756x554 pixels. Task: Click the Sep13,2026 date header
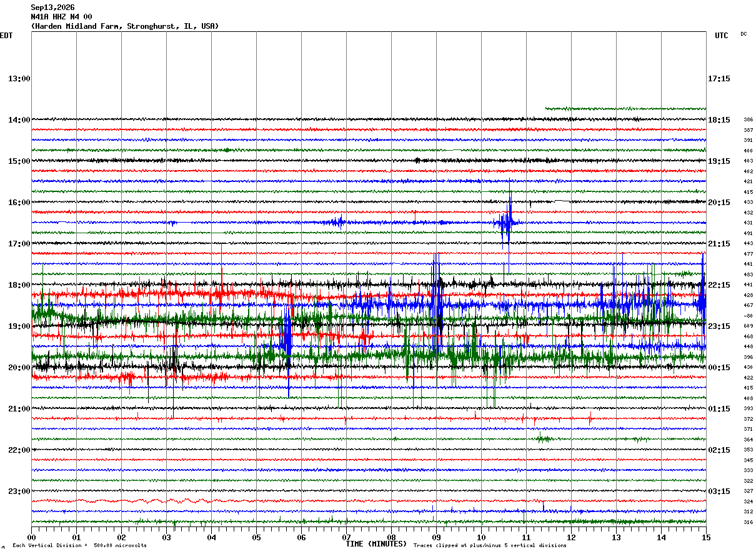[x=52, y=8]
